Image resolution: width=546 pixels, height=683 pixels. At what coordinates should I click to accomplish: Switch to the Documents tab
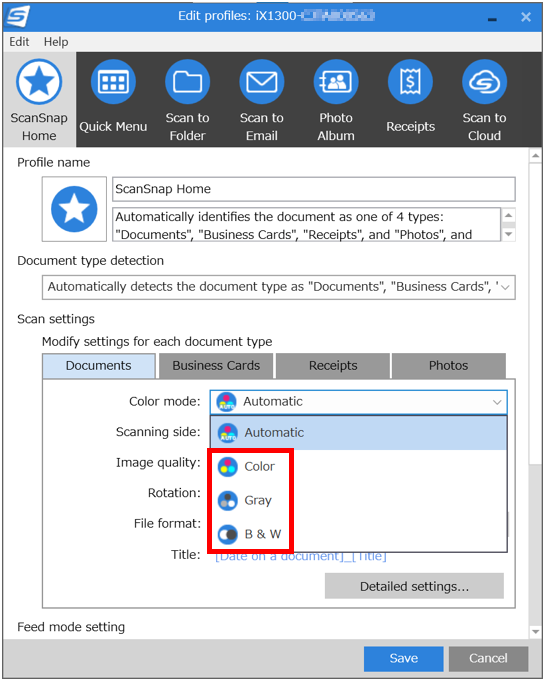[98, 365]
